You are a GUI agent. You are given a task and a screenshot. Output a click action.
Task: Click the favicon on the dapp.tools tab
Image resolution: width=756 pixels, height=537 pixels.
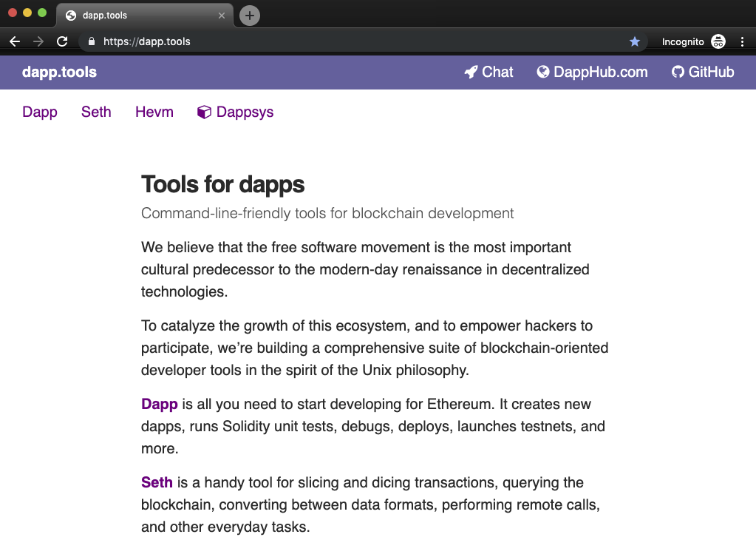[x=71, y=15]
